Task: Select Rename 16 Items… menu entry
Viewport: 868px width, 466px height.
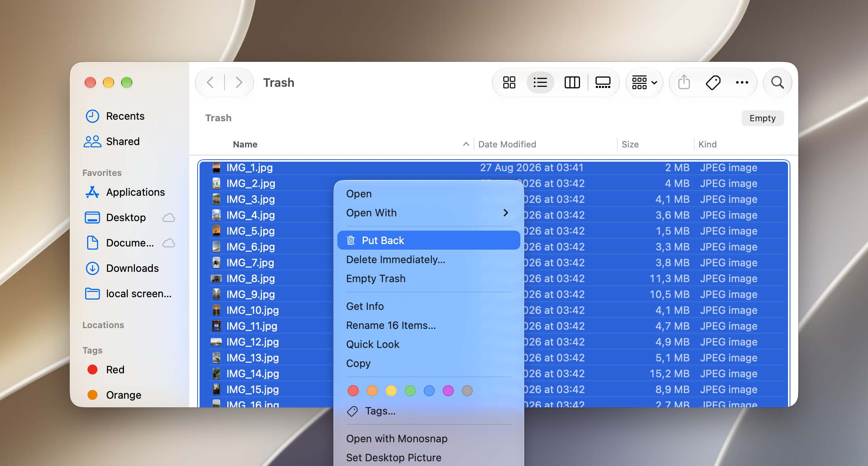Action: coord(428,325)
